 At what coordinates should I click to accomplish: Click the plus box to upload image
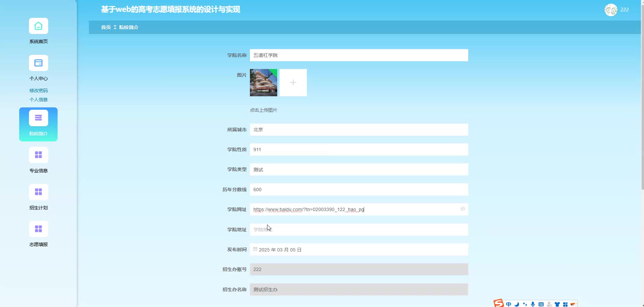pyautogui.click(x=293, y=83)
